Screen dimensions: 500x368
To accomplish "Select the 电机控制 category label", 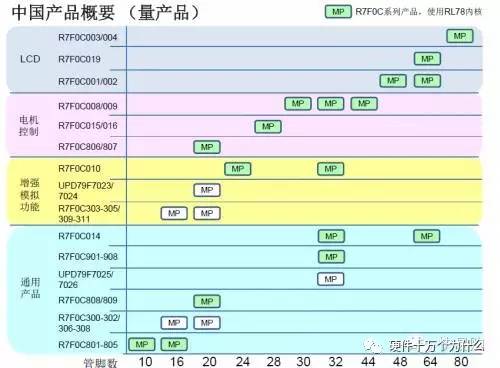I will click(x=29, y=126).
